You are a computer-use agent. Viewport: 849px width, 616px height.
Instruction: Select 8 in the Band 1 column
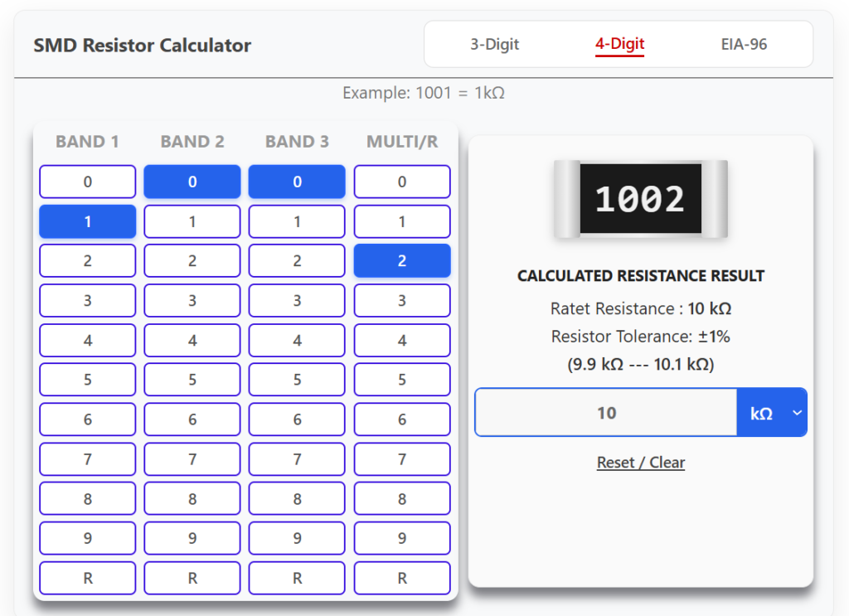[x=88, y=498]
